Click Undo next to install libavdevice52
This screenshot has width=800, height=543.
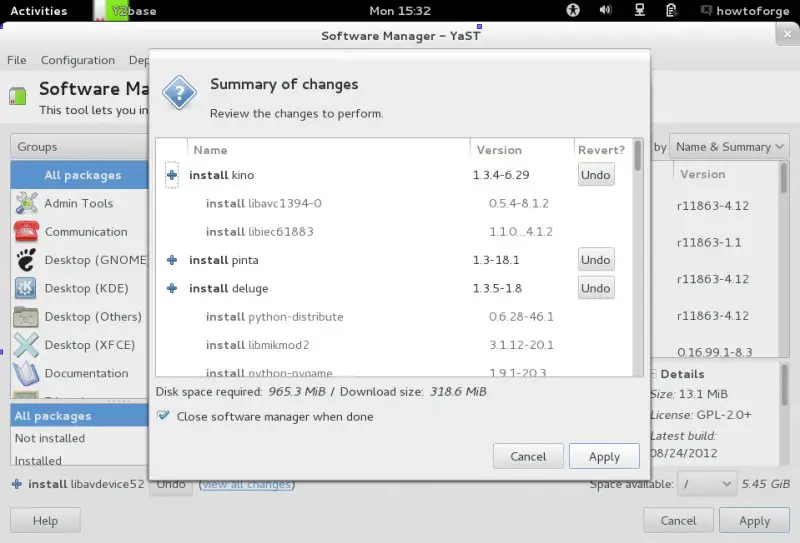(x=170, y=484)
